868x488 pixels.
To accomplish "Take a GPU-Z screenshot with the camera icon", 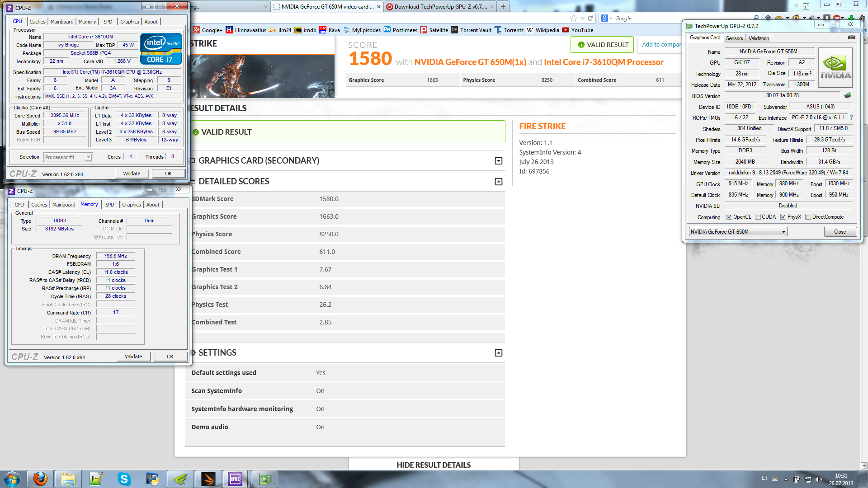I will tap(851, 38).
